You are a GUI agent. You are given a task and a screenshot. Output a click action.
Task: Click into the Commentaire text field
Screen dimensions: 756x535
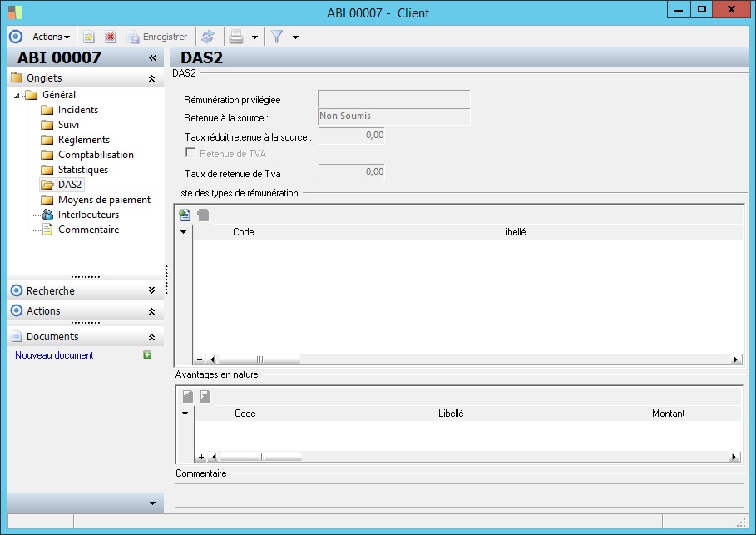point(458,495)
